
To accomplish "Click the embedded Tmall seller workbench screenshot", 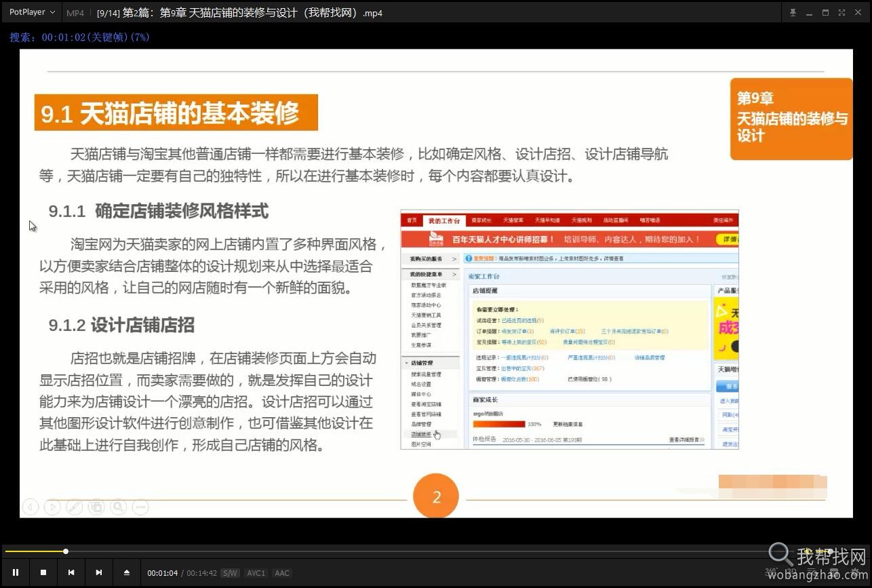I will pos(570,330).
